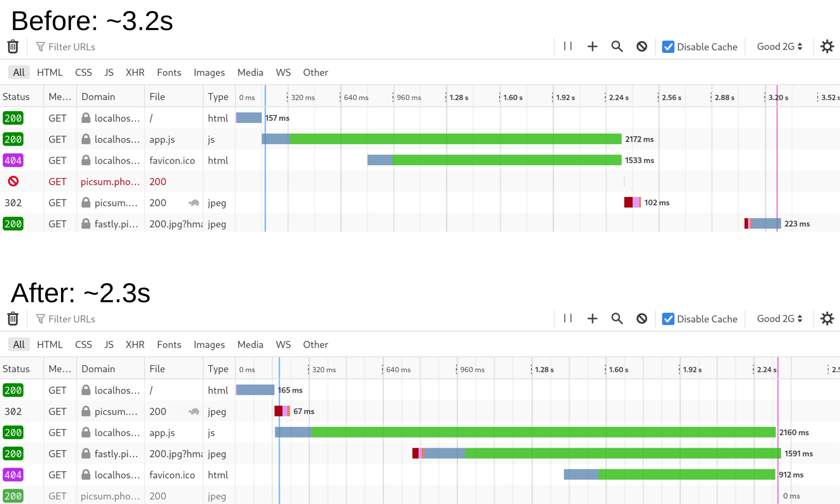
Task: Click the 102 ms picsum timing bar in Before
Action: click(632, 202)
